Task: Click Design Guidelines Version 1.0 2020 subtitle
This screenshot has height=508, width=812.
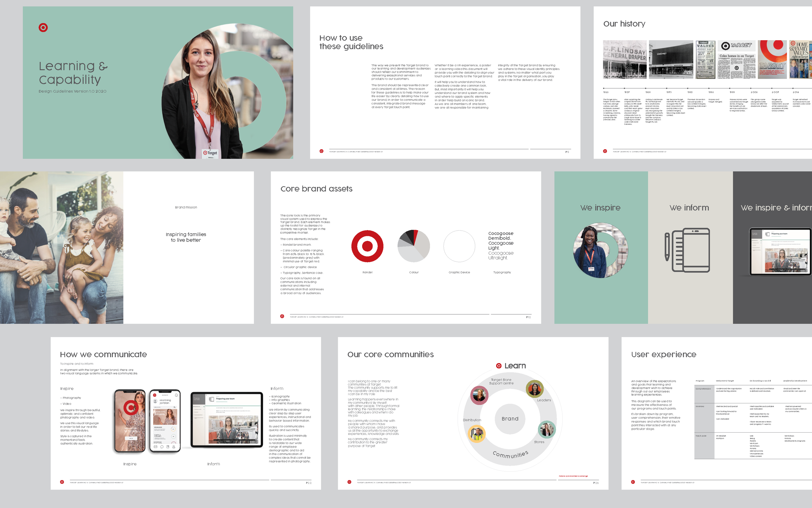Action: pos(72,91)
